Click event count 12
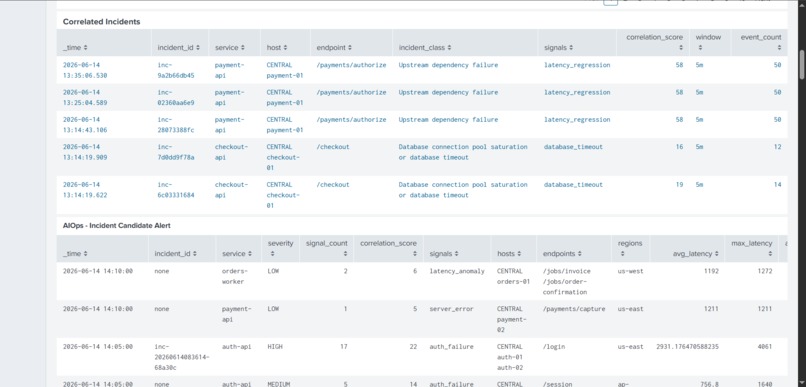Viewport: 806px width, 387px height. point(777,147)
